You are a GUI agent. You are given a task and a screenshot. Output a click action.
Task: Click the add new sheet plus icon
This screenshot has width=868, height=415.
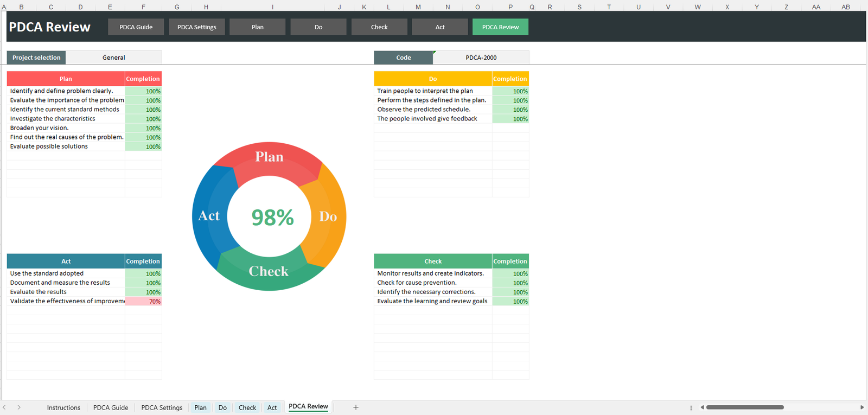click(x=356, y=407)
